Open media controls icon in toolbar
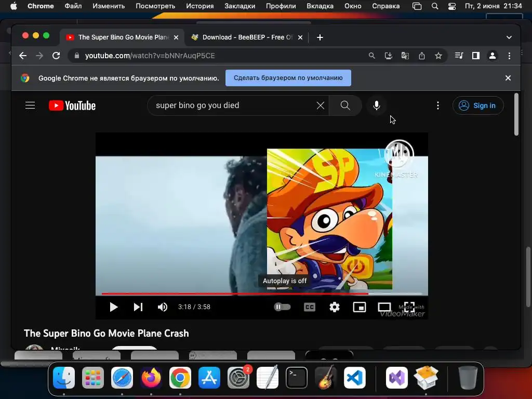This screenshot has height=399, width=532. 459,56
